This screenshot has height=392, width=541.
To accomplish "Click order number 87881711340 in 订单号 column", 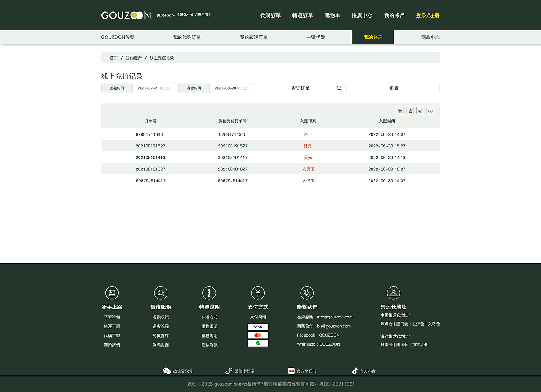I will coord(149,134).
